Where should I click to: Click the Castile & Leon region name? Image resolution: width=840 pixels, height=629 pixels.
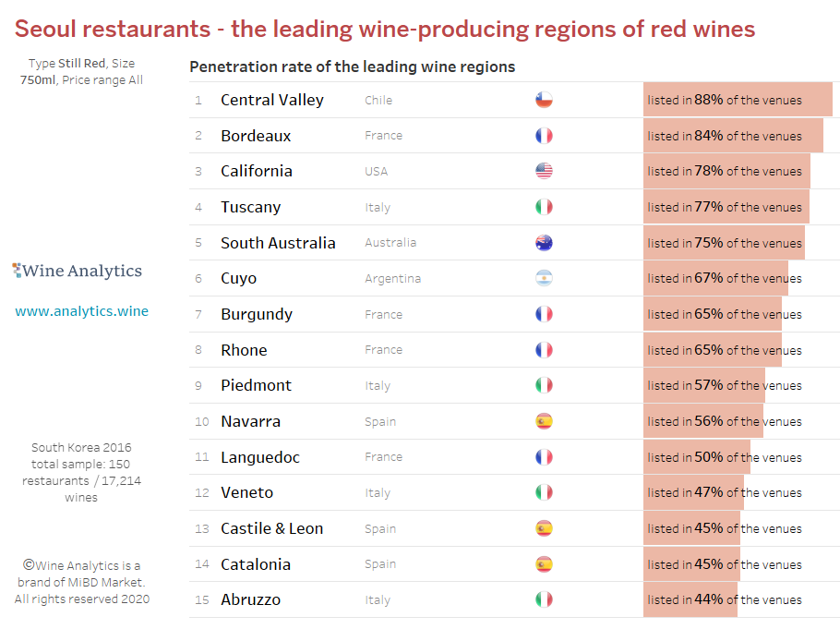(x=271, y=528)
